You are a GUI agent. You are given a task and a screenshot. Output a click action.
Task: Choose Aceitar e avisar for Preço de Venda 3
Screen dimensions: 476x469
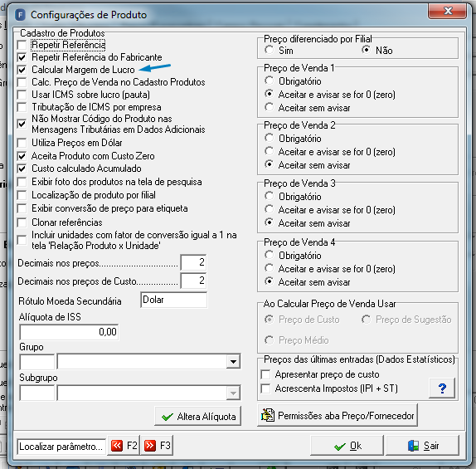[x=269, y=209]
